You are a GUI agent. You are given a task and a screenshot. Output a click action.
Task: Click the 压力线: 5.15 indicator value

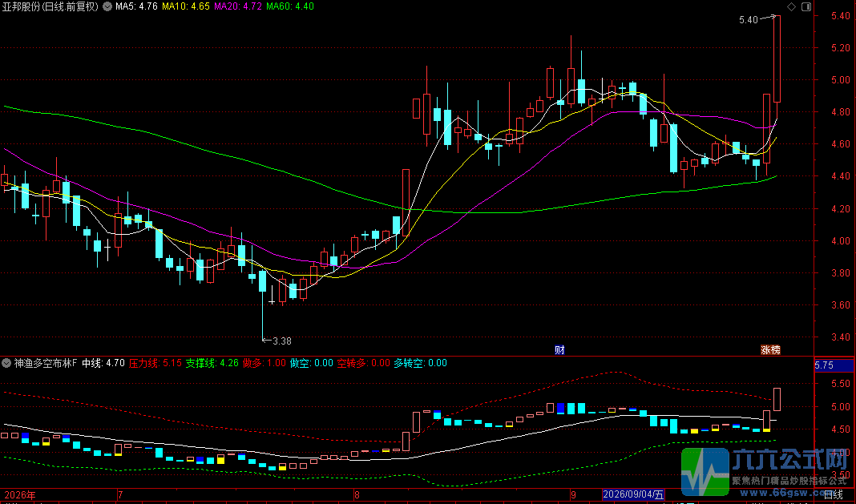click(x=155, y=363)
